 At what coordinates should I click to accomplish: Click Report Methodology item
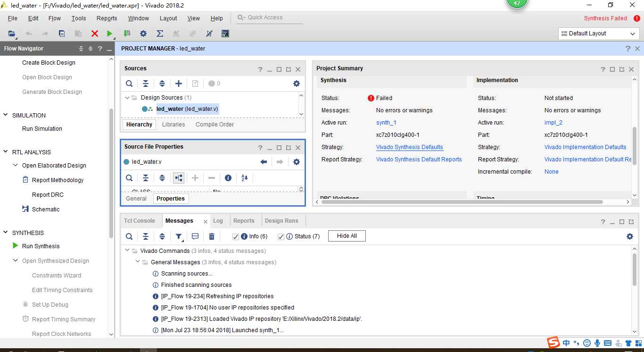pos(58,180)
